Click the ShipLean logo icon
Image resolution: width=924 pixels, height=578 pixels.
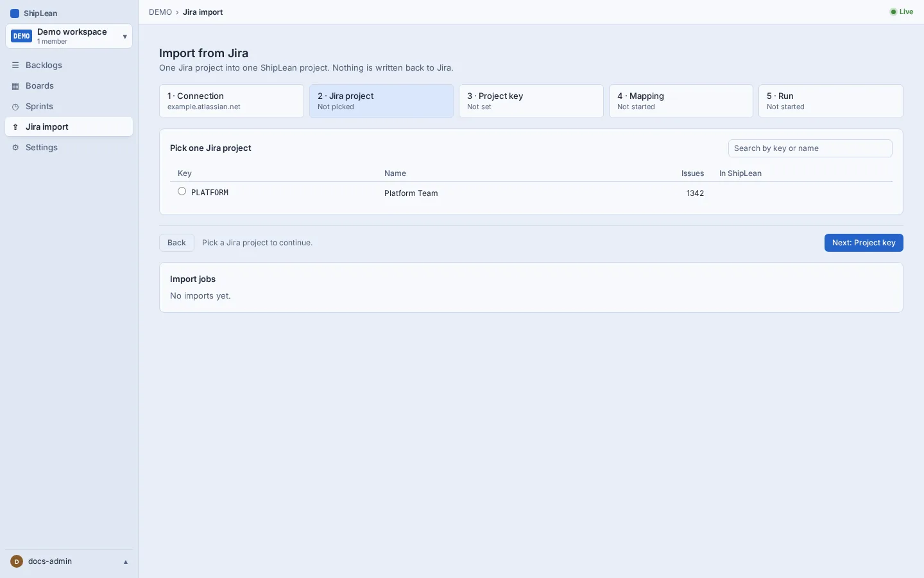[15, 13]
